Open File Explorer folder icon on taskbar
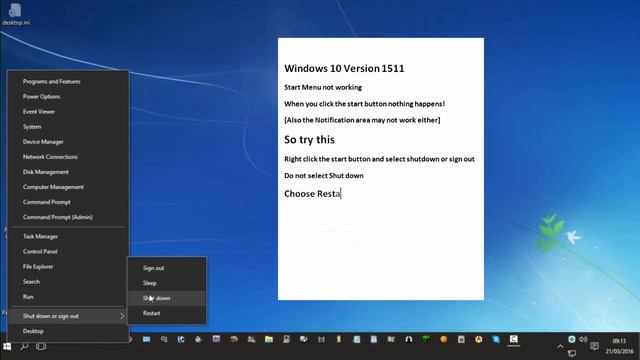640x360 pixels. coord(269,339)
